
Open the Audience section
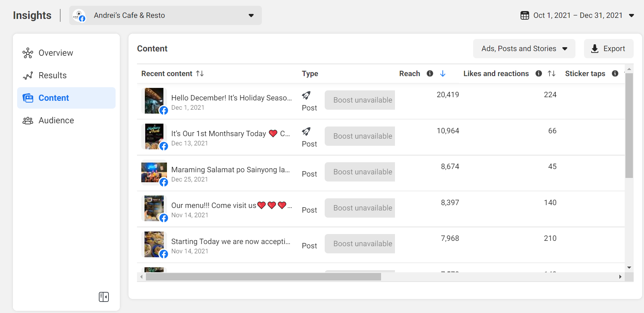click(56, 120)
